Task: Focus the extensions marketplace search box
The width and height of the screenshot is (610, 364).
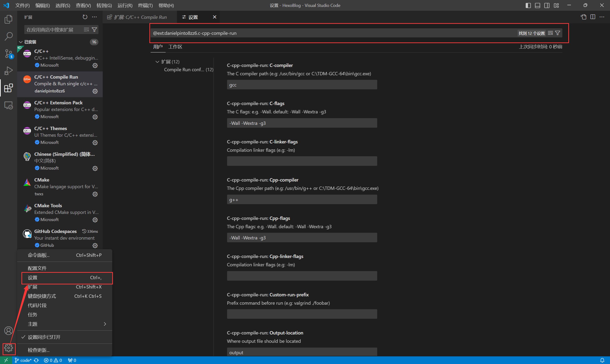Action: (54, 30)
